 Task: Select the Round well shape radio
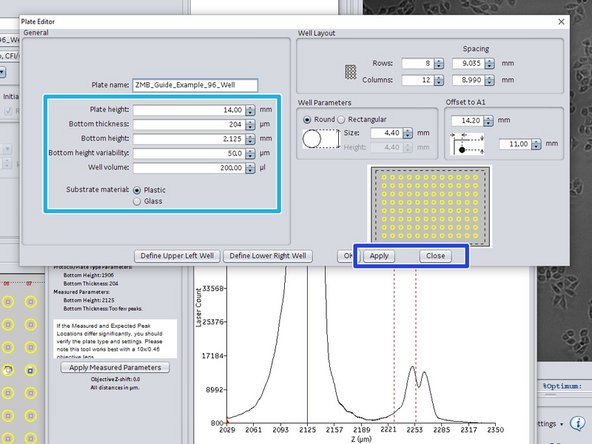(x=307, y=120)
